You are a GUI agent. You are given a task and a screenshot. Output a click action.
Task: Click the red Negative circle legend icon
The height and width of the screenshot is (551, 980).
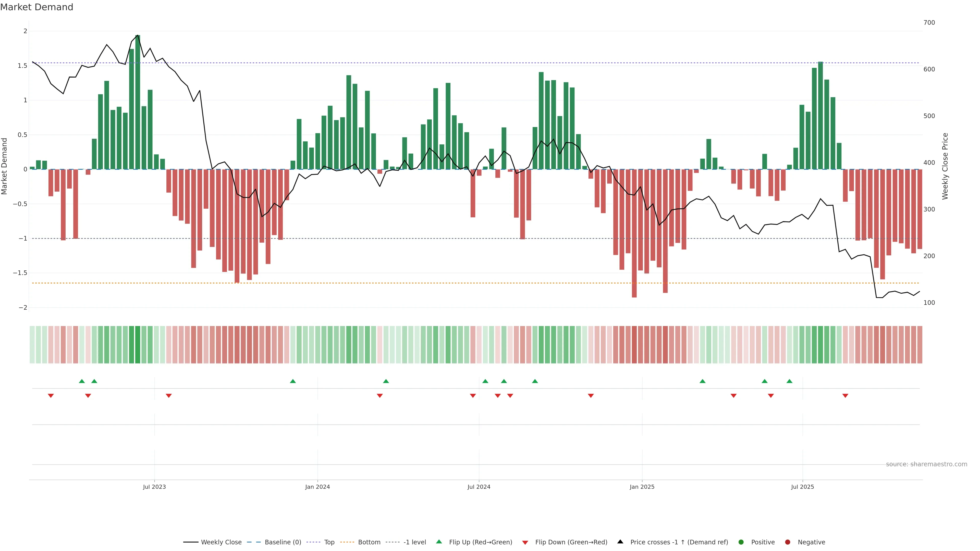(788, 542)
